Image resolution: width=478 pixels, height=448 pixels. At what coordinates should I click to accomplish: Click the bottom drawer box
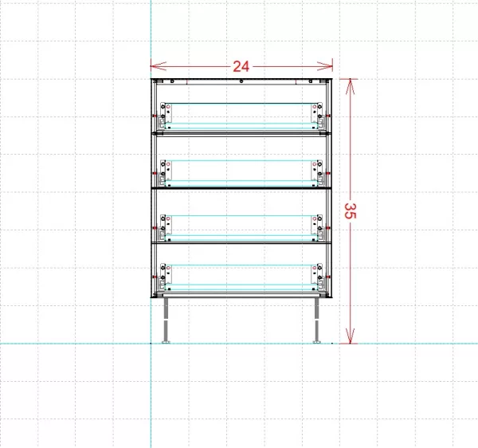(241, 276)
